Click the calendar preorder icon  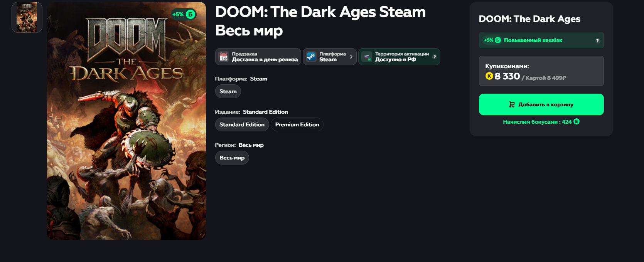click(x=224, y=57)
